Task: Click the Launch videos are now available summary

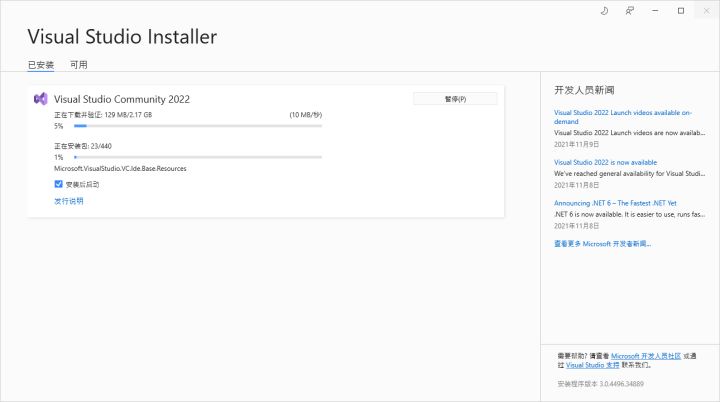Action: click(x=630, y=133)
